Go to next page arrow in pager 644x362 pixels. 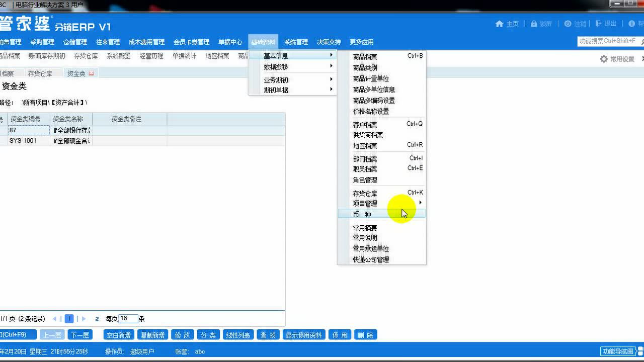pos(84,319)
